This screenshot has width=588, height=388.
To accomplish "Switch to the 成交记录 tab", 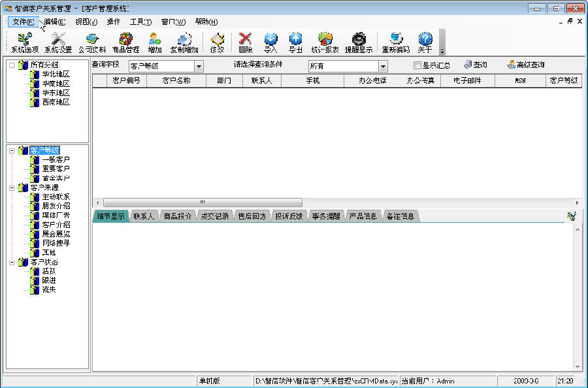I will click(x=215, y=216).
